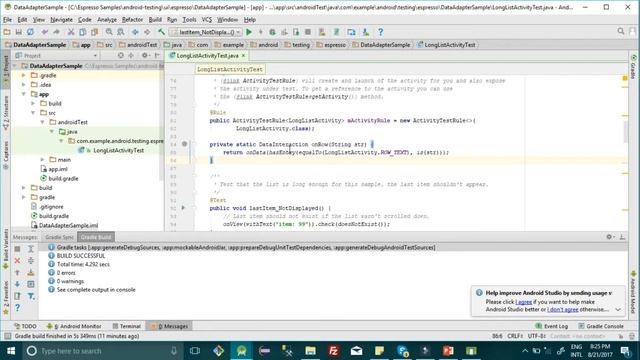640x360 pixels.
Task: Click the Copy toolbar icon
Action: (82, 32)
